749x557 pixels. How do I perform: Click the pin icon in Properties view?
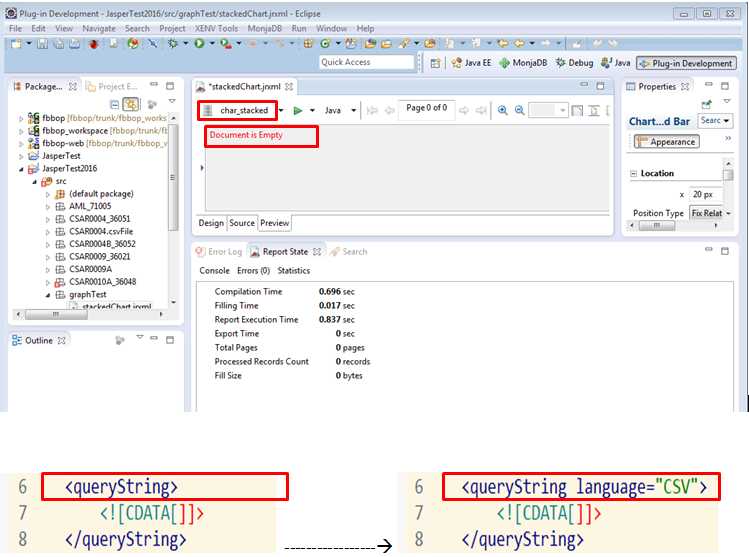click(706, 104)
